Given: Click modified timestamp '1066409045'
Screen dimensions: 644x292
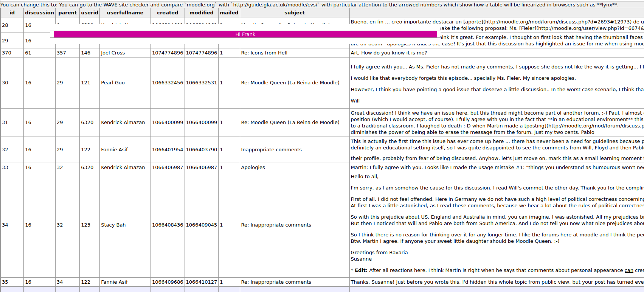Looking at the screenshot, I should tap(202, 225).
